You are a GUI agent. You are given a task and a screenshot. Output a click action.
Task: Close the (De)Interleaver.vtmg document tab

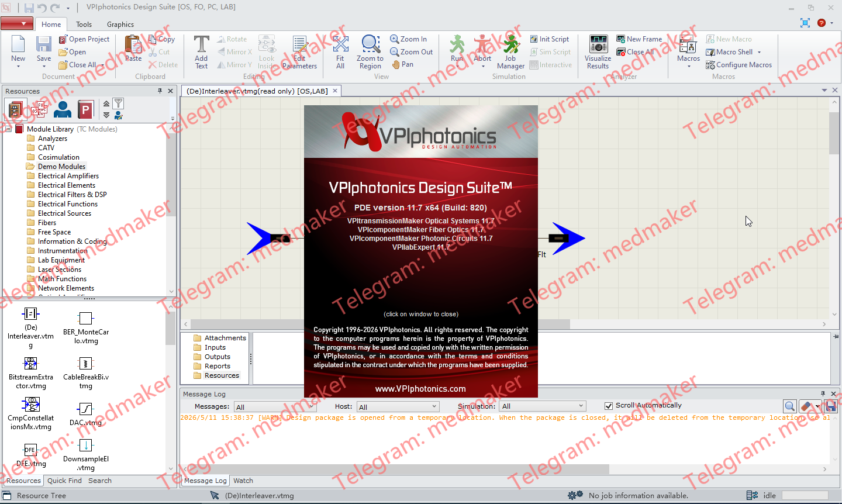click(335, 91)
